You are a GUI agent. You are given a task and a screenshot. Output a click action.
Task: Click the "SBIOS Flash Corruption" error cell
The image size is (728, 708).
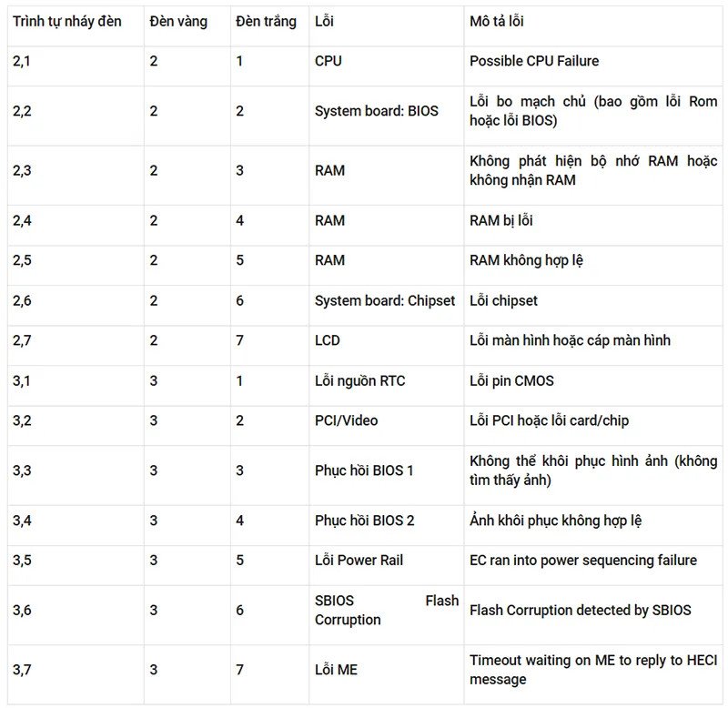[x=386, y=610]
